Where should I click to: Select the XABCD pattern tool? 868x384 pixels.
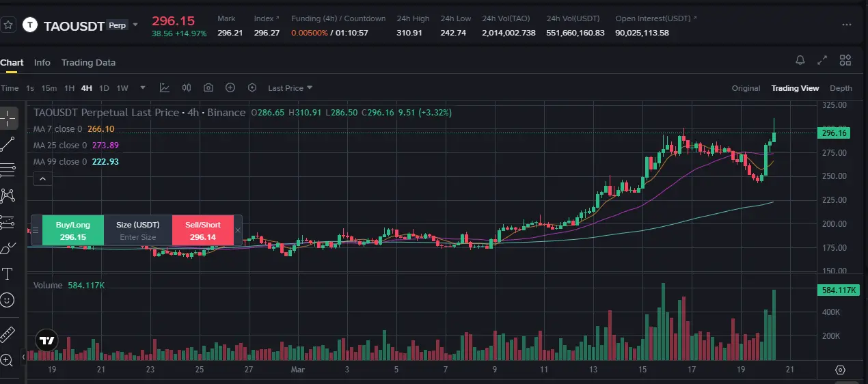click(x=8, y=195)
